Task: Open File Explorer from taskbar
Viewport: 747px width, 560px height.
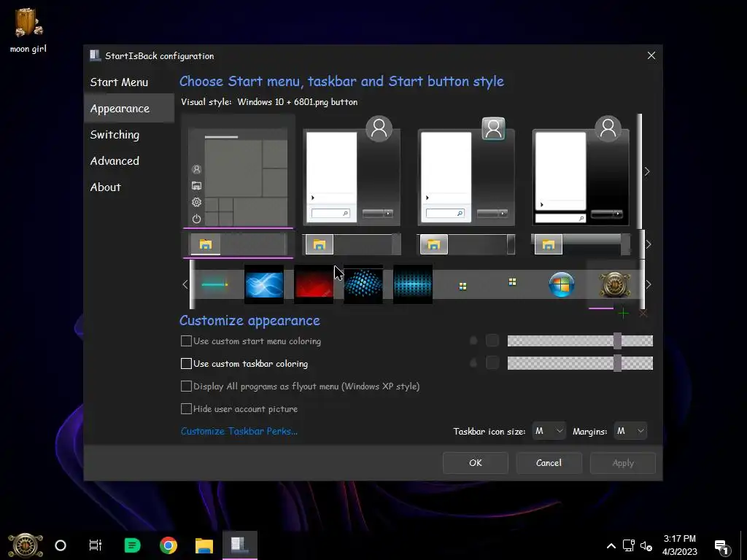Action: click(x=204, y=545)
